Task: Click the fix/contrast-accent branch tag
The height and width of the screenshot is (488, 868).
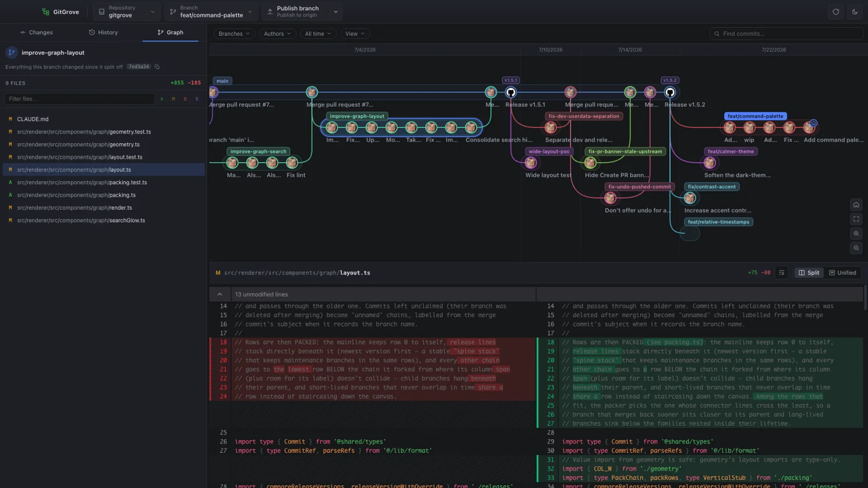Action: pos(712,187)
